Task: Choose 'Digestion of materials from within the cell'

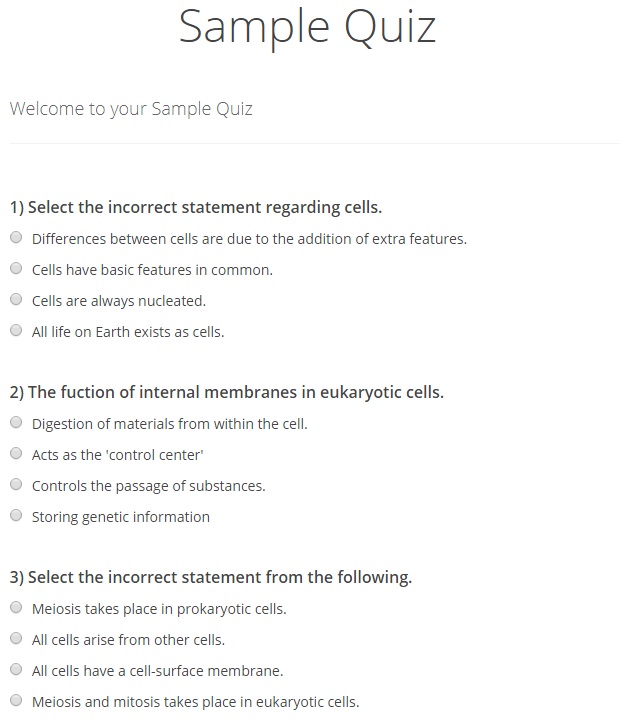Action: pyautogui.click(x=16, y=423)
